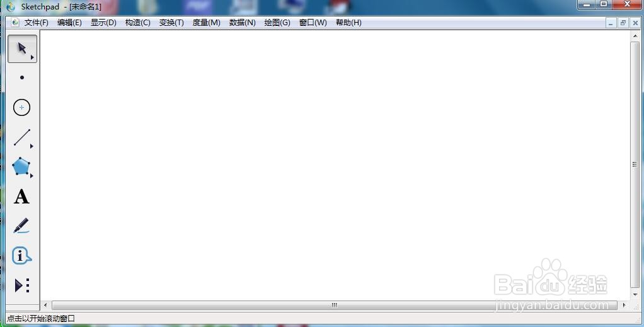This screenshot has width=644, height=327.
Task: Close the inner document 未命名1
Action: (635, 23)
